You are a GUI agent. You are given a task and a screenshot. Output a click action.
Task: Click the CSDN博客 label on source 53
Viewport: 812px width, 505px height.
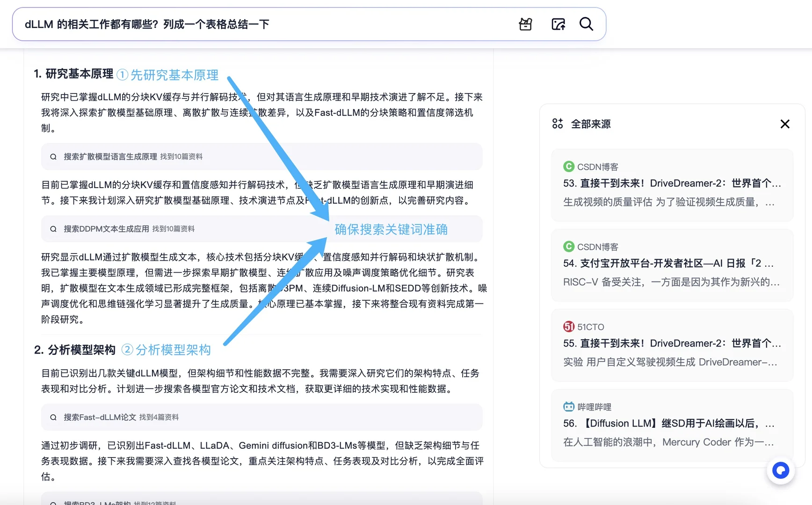598,167
